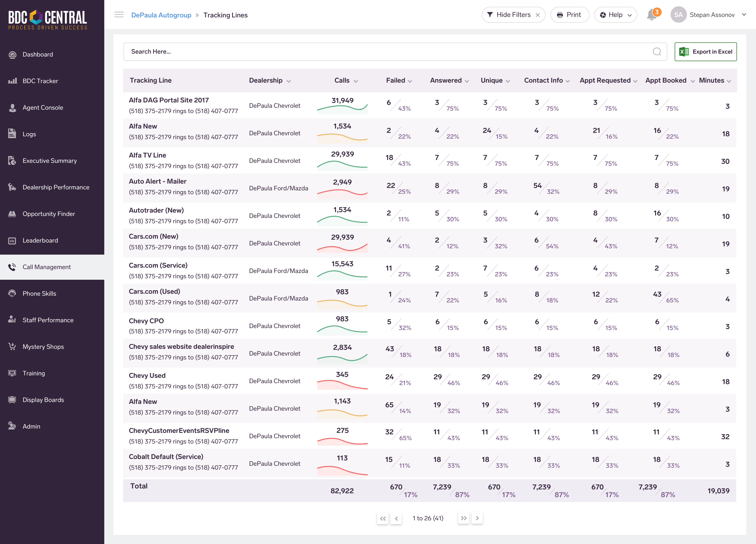Open DePaula Autogroup breadcrumb link

[x=161, y=15]
